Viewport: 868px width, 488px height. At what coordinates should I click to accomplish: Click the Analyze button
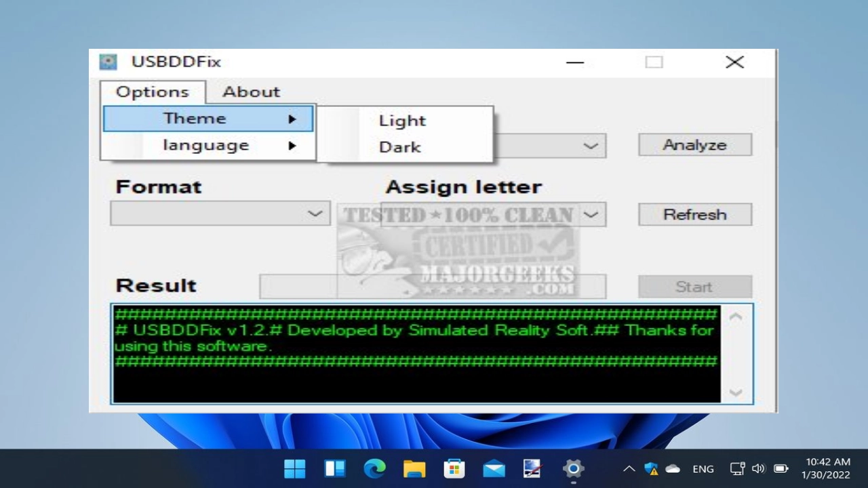pos(694,144)
